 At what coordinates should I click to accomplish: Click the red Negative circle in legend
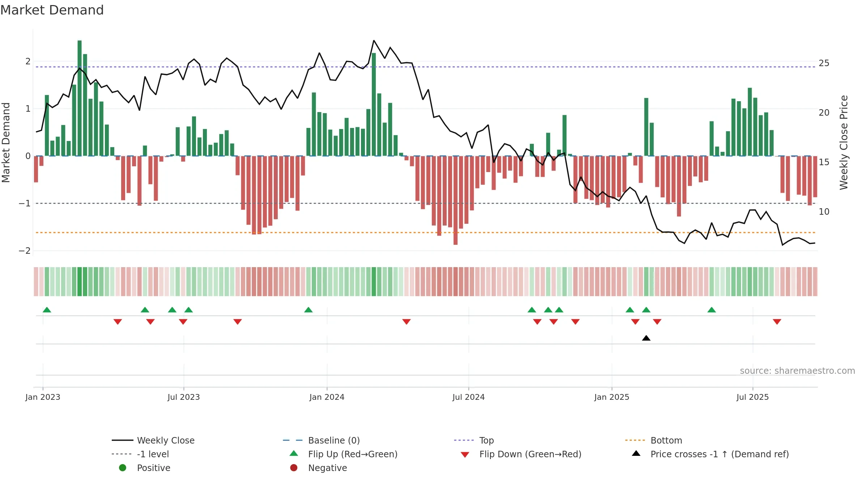[x=294, y=468]
